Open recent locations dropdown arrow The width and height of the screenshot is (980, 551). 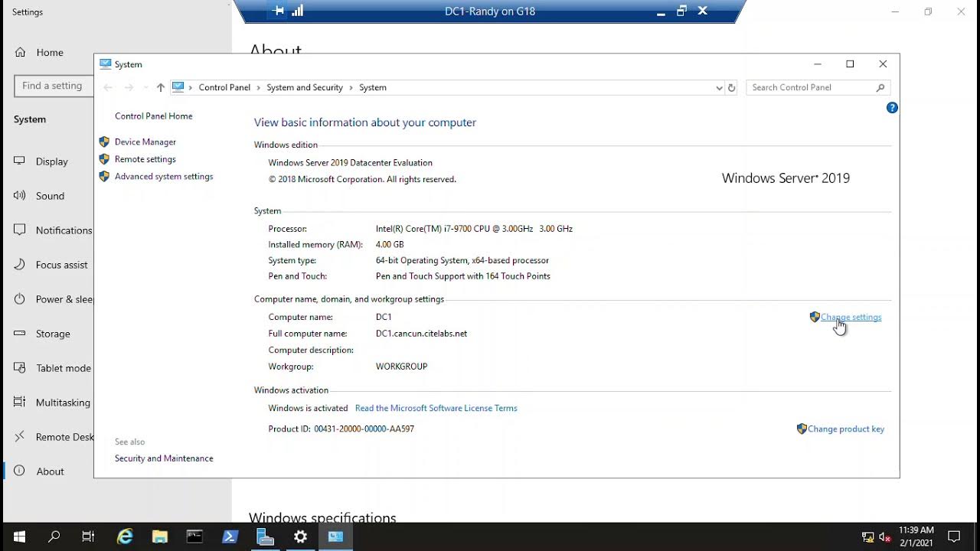pos(145,88)
